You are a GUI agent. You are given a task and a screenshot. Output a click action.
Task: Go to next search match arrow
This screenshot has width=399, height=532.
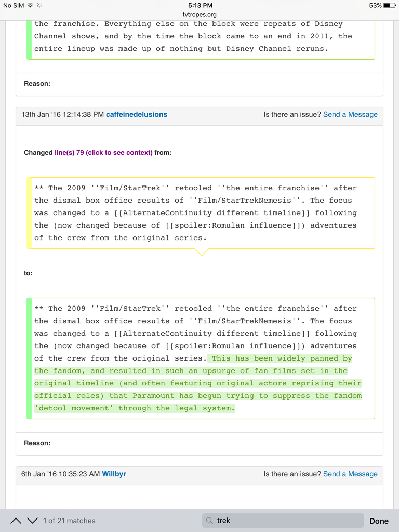(x=32, y=521)
